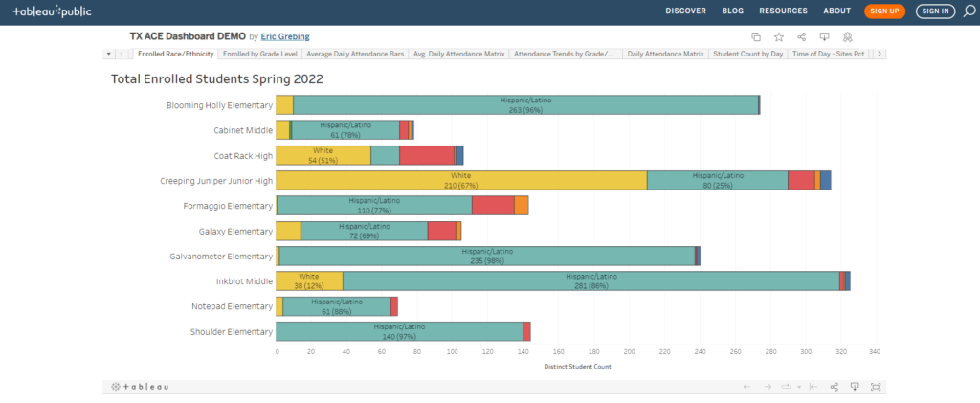The width and height of the screenshot is (980, 403).
Task: Open the RESOURCES menu in the top bar
Action: pyautogui.click(x=783, y=11)
